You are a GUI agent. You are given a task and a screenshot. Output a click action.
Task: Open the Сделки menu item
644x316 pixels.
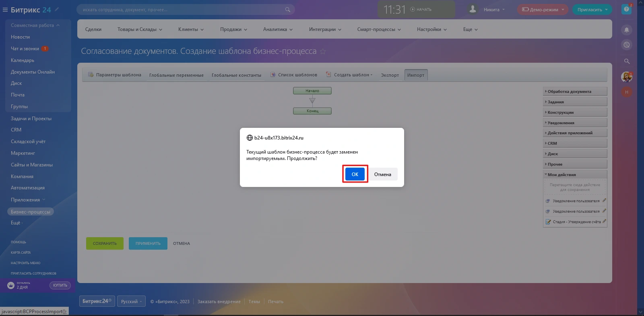93,29
